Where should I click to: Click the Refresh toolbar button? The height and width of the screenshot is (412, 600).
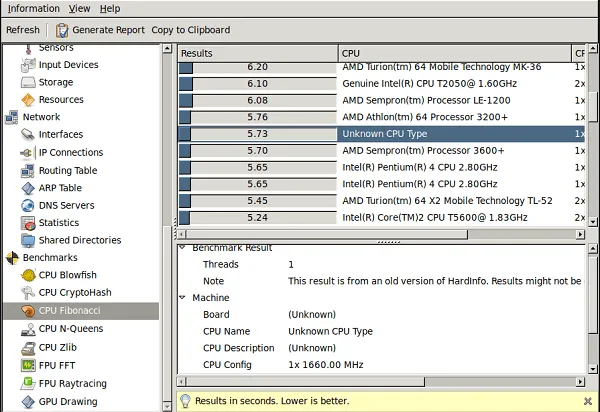tap(23, 30)
